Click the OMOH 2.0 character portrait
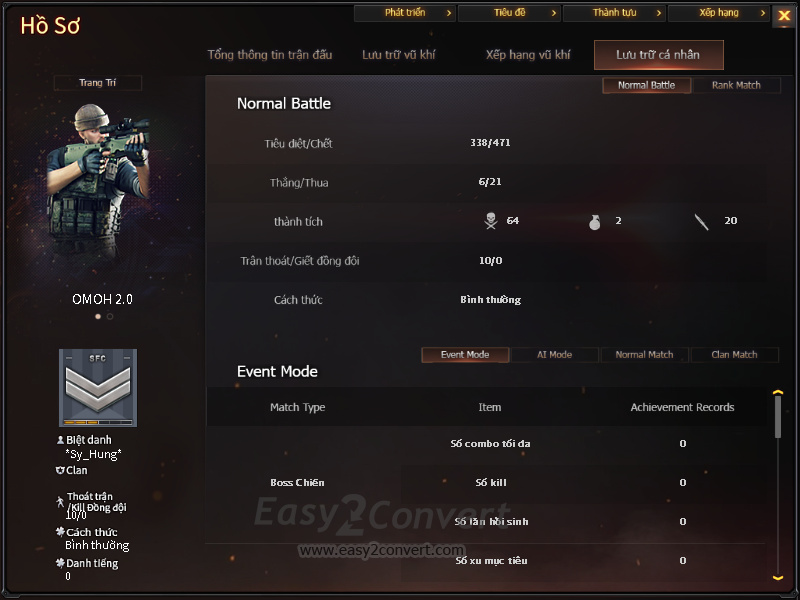The width and height of the screenshot is (800, 600). click(x=99, y=184)
